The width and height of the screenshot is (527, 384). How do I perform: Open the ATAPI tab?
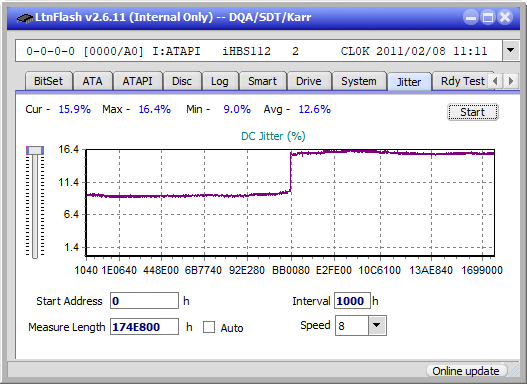pos(137,81)
